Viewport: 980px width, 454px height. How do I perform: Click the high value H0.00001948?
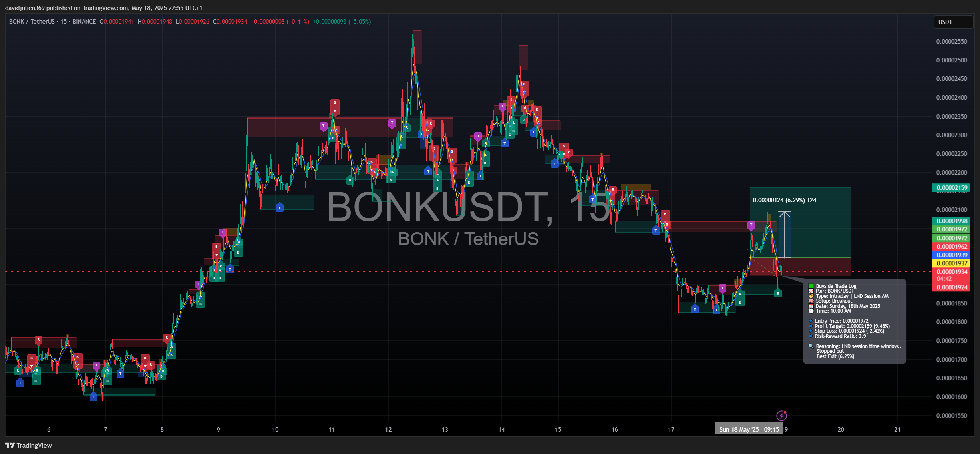[x=155, y=22]
